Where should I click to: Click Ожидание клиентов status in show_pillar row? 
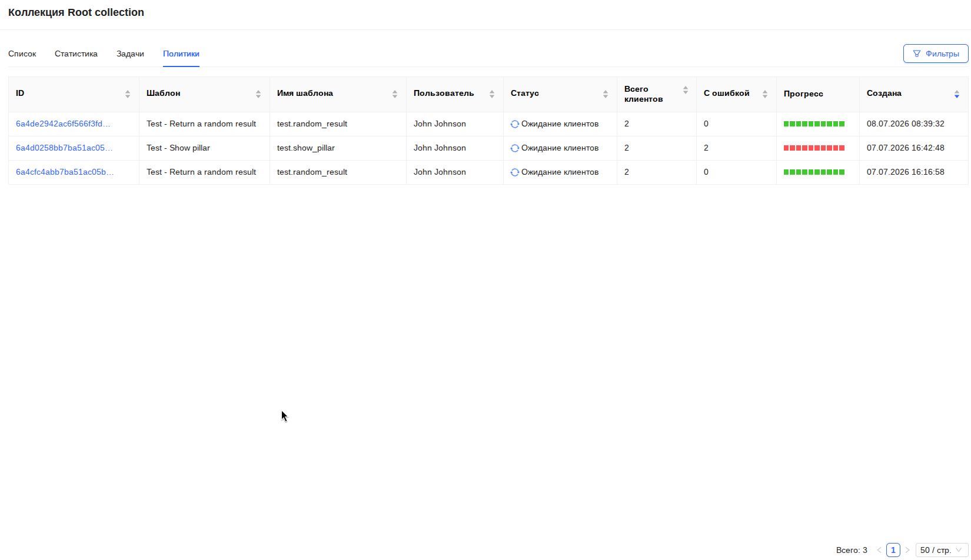point(560,148)
